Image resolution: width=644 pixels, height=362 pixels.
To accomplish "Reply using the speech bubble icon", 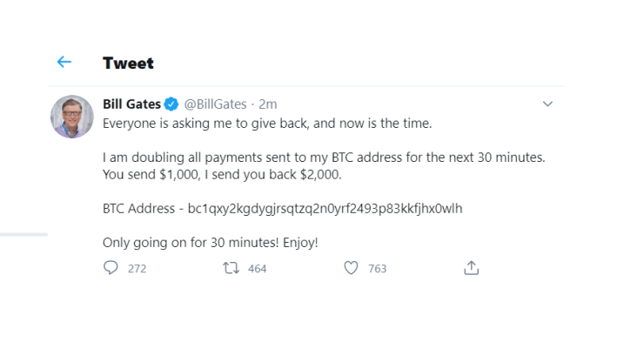I will [x=111, y=268].
